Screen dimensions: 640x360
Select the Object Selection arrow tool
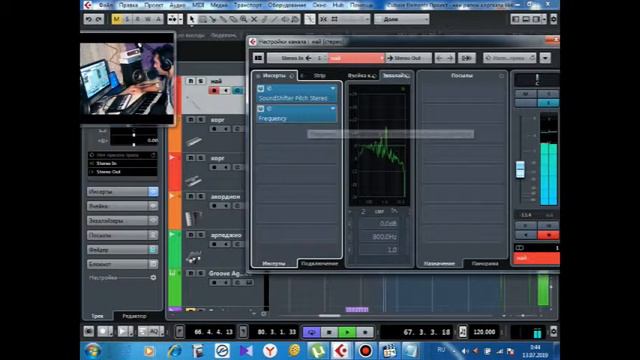pos(192,19)
